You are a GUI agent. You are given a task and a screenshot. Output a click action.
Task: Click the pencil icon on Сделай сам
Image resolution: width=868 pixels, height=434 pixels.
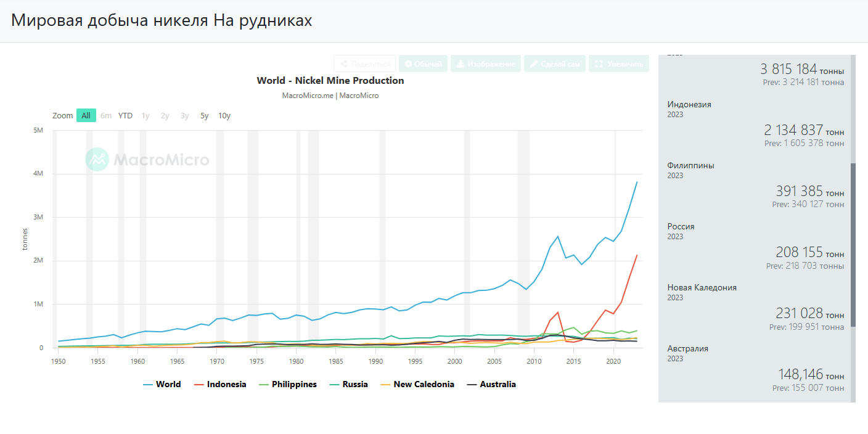point(534,64)
